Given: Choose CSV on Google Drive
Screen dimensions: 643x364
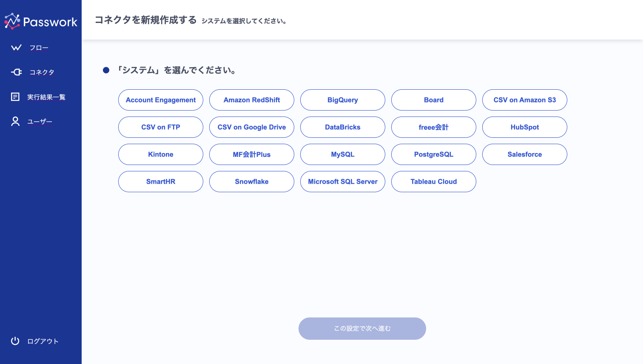Looking at the screenshot, I should [x=252, y=127].
